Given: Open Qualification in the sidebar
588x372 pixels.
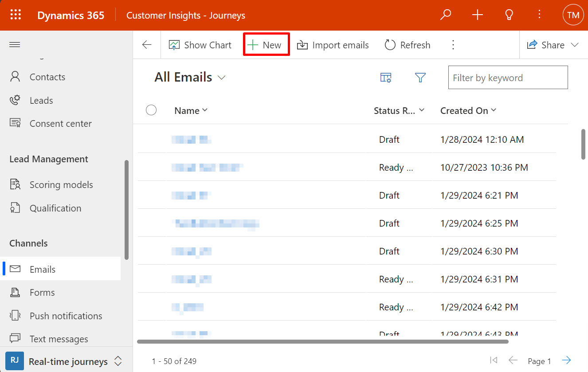Looking at the screenshot, I should pos(55,208).
